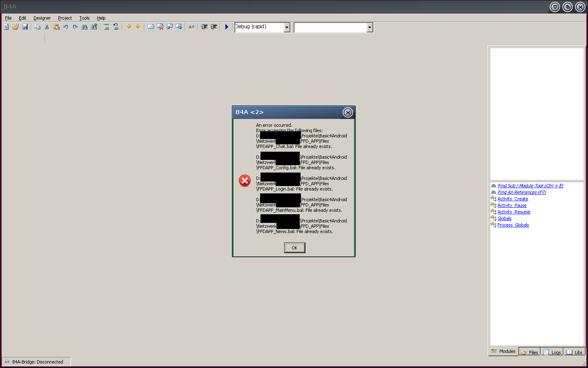Image resolution: width=588 pixels, height=368 pixels.
Task: Jump to Activity_Resume sub
Action: click(x=514, y=212)
